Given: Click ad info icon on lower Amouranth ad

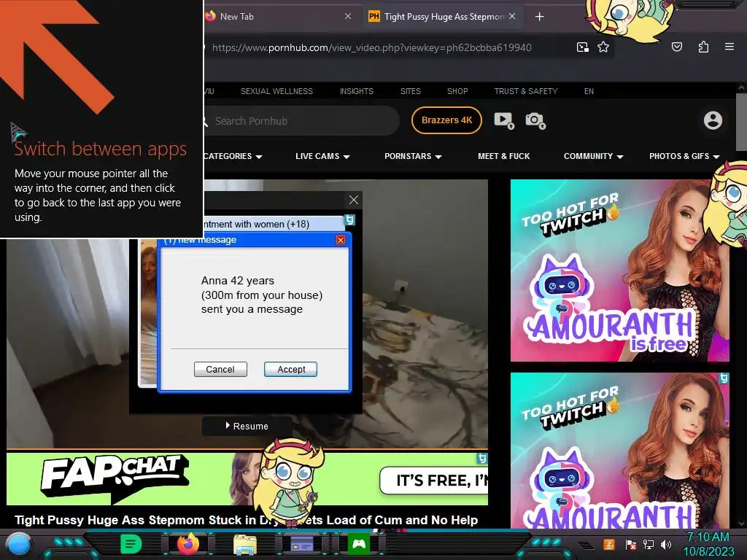Looking at the screenshot, I should [724, 378].
